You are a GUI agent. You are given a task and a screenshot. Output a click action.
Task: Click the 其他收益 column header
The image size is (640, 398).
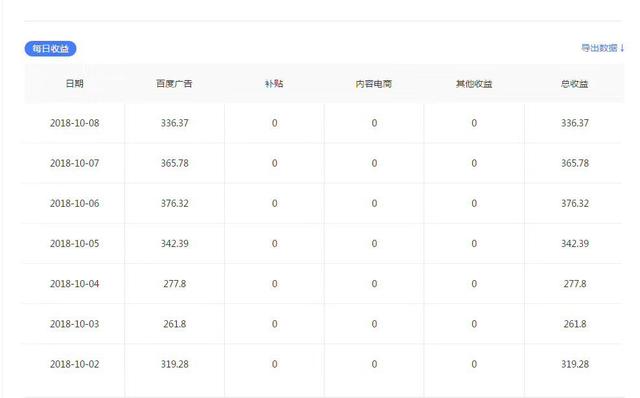pyautogui.click(x=474, y=84)
